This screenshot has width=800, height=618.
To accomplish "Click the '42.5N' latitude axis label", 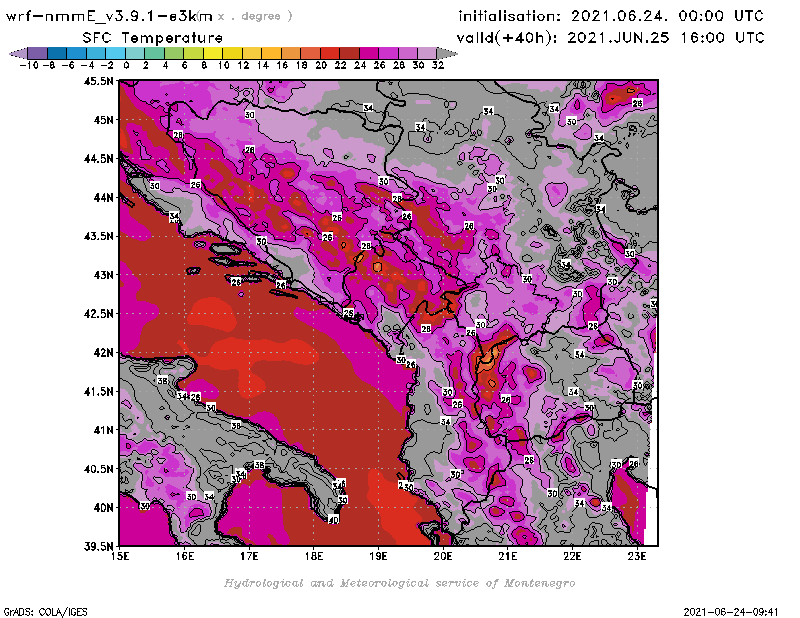I will pyautogui.click(x=98, y=314).
